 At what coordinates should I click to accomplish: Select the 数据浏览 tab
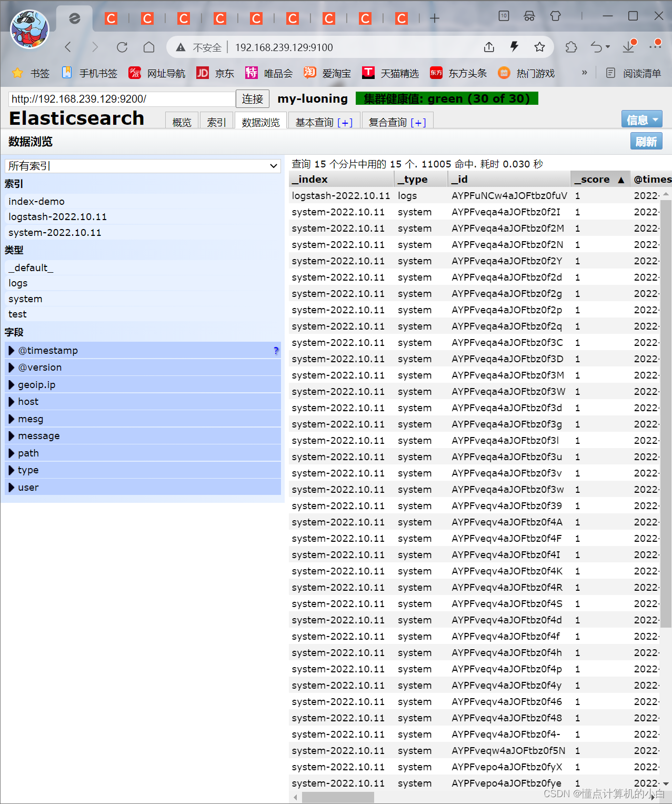point(260,122)
